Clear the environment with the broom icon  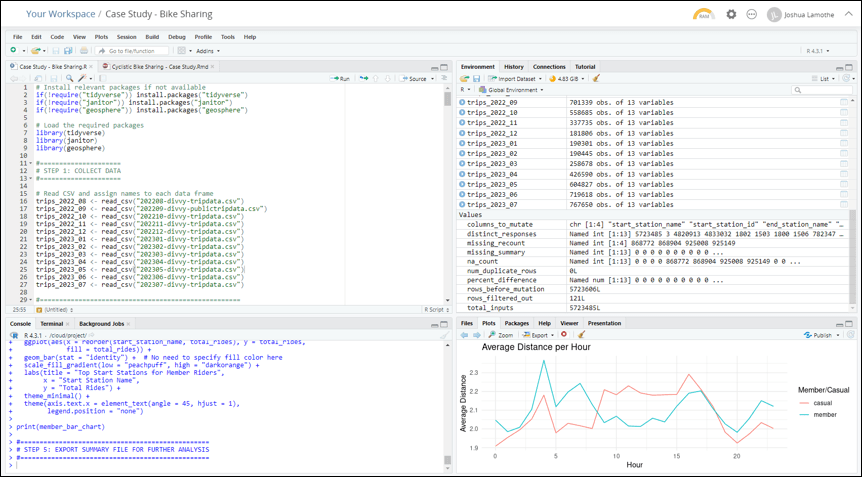coord(596,78)
